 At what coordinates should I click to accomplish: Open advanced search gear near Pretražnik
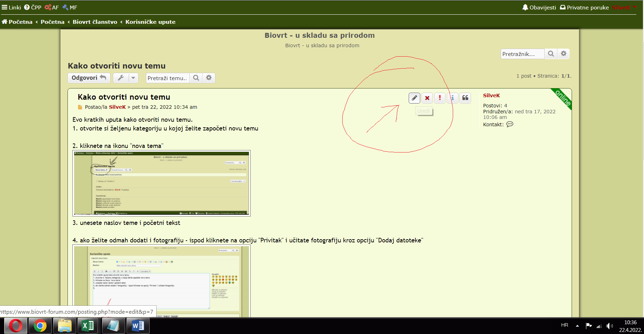tap(564, 54)
